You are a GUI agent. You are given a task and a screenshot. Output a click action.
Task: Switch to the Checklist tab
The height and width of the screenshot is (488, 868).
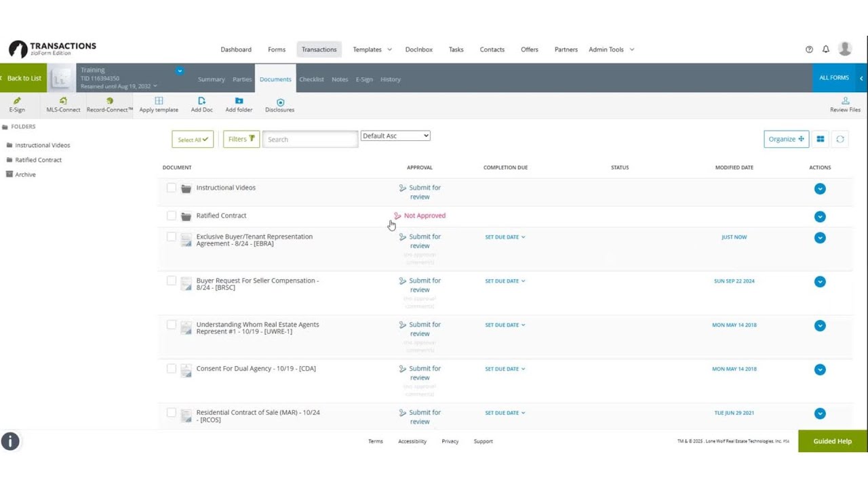pos(312,79)
